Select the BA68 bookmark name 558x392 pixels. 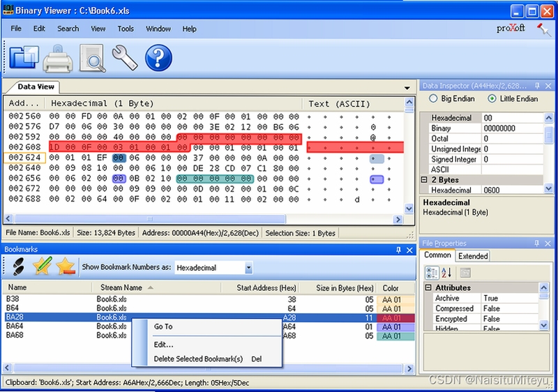tap(15, 335)
